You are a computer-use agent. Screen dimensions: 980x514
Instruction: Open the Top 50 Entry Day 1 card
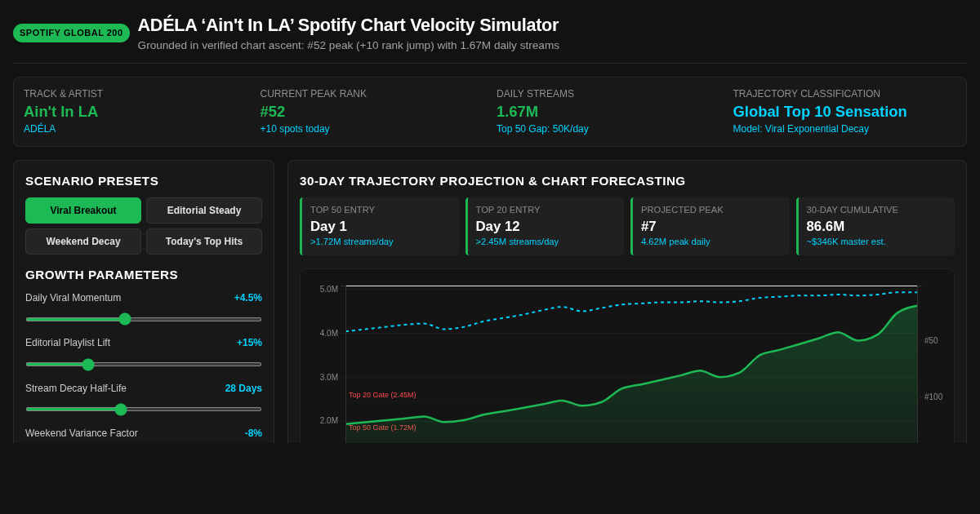[x=379, y=226]
